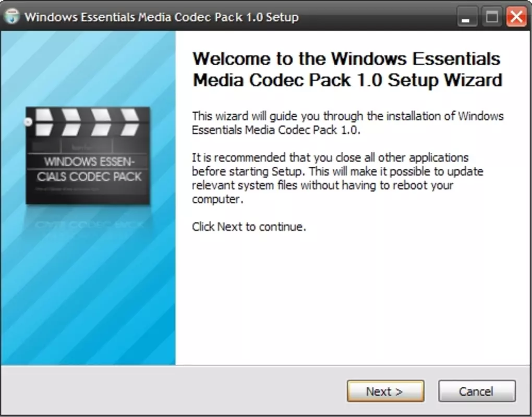Click the faded clapperboard reflection
The width and height of the screenshot is (532, 417).
point(89,224)
